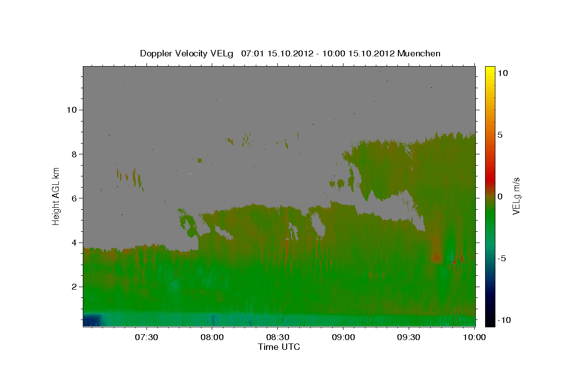588x392 pixels.
Task: Click the 08:30 time tick label
Action: click(x=278, y=337)
